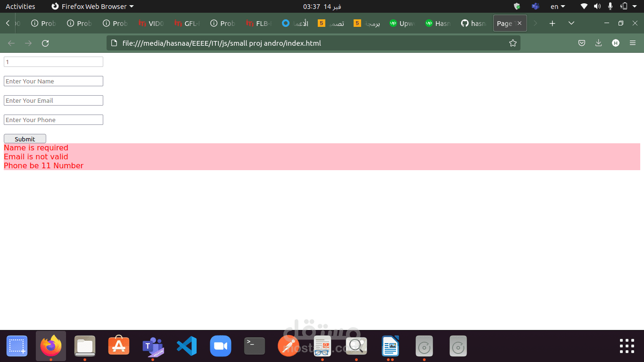This screenshot has height=362, width=644.
Task: Click the page file icon in URL bar
Action: coord(114,43)
